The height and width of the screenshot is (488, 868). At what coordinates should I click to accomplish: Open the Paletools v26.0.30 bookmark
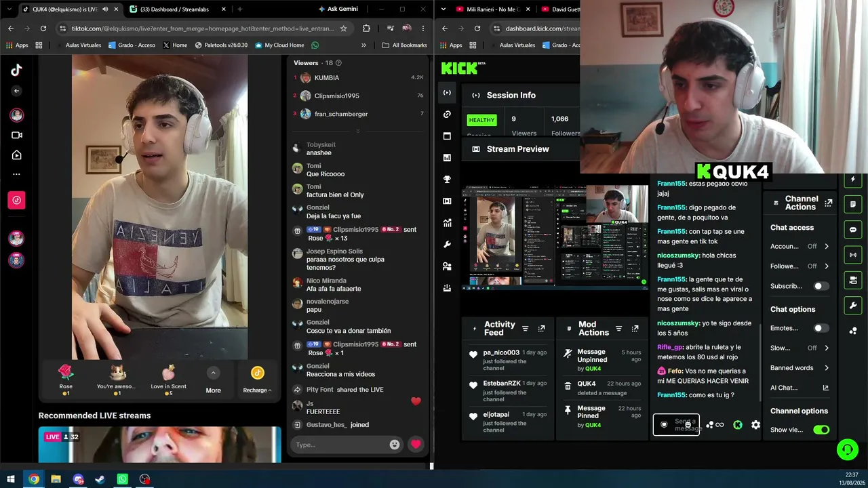221,45
